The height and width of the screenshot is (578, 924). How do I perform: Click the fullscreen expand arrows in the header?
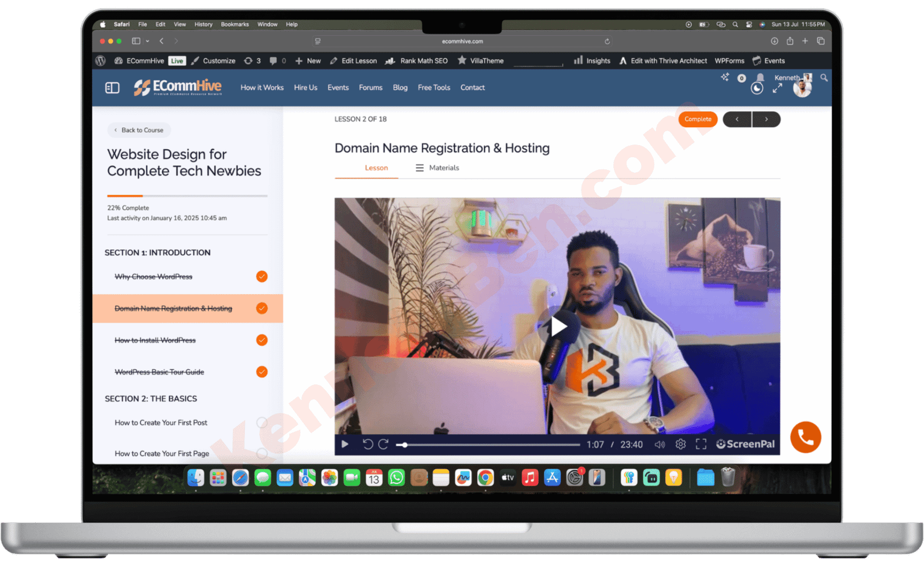pyautogui.click(x=778, y=88)
